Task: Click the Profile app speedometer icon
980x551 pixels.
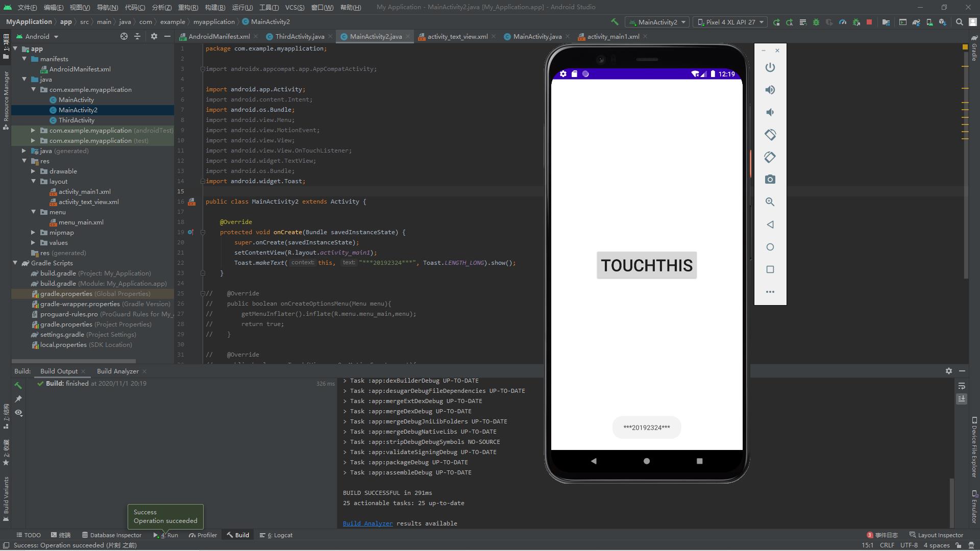Action: (x=843, y=22)
